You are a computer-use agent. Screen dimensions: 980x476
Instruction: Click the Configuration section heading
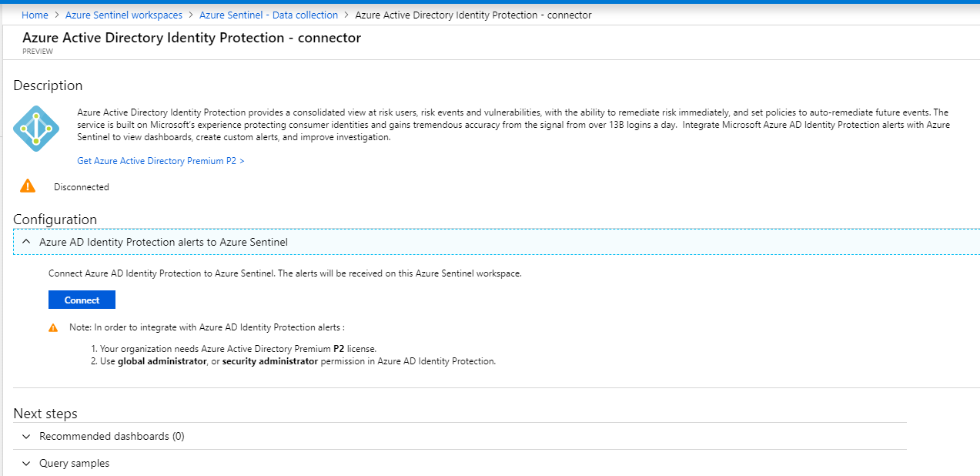pos(55,220)
